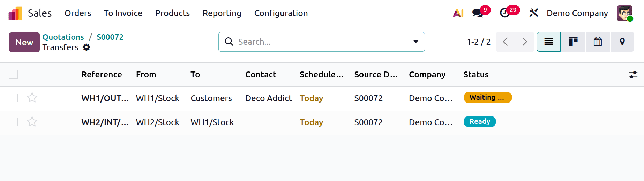Switch to Calendar view

(x=598, y=42)
